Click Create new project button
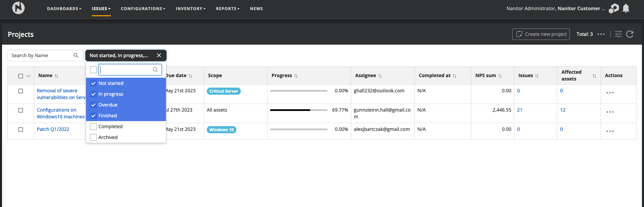Viewport: 644px width, 207px height. pos(541,34)
